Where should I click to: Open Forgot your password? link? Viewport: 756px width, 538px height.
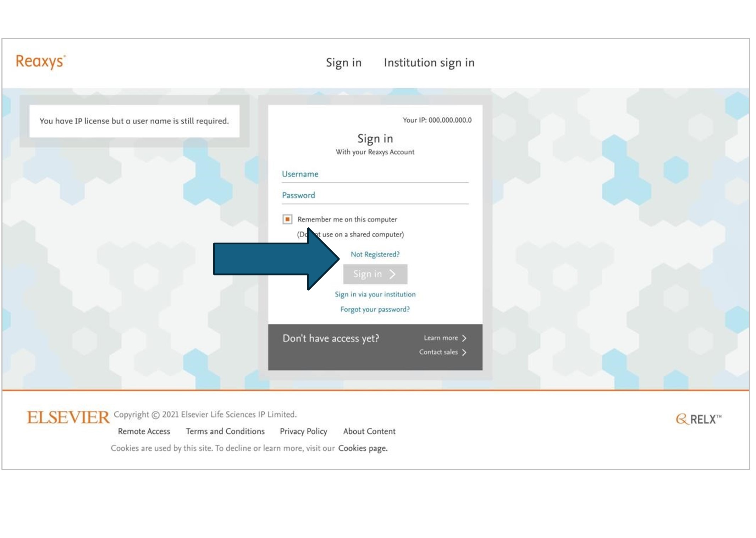coord(375,309)
